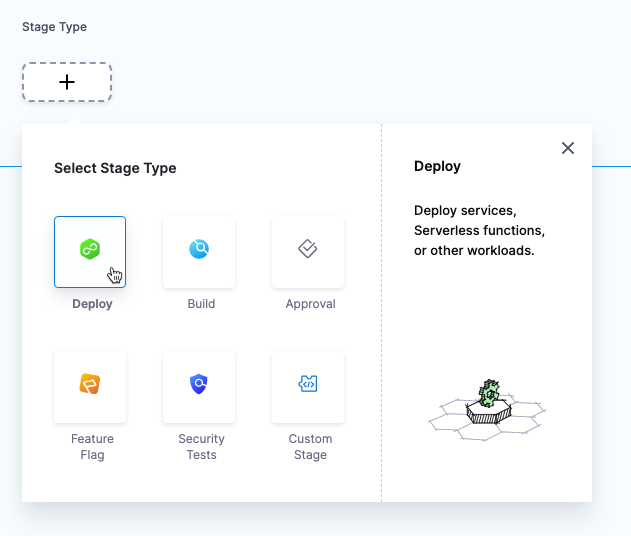Click the Deploy heading in details pane

437,166
